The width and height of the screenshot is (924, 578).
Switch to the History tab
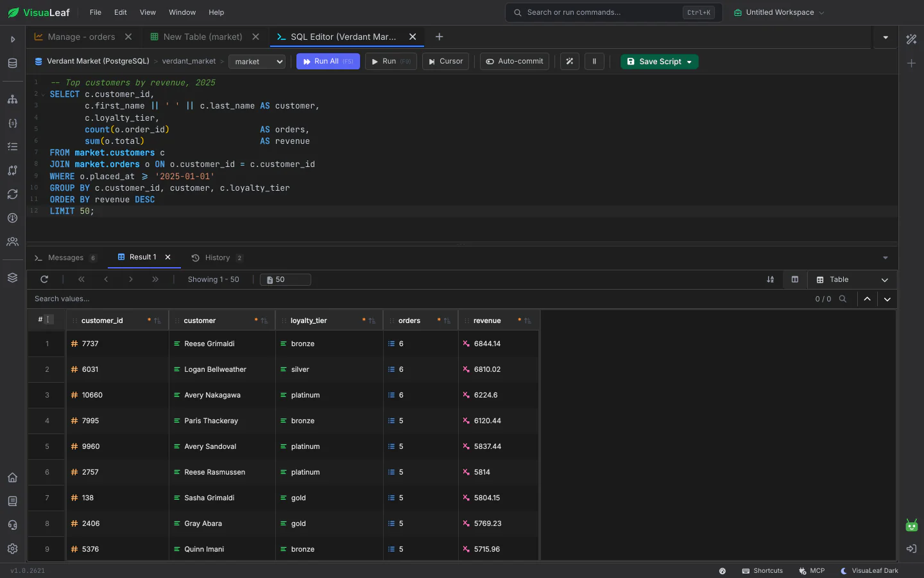pos(217,258)
